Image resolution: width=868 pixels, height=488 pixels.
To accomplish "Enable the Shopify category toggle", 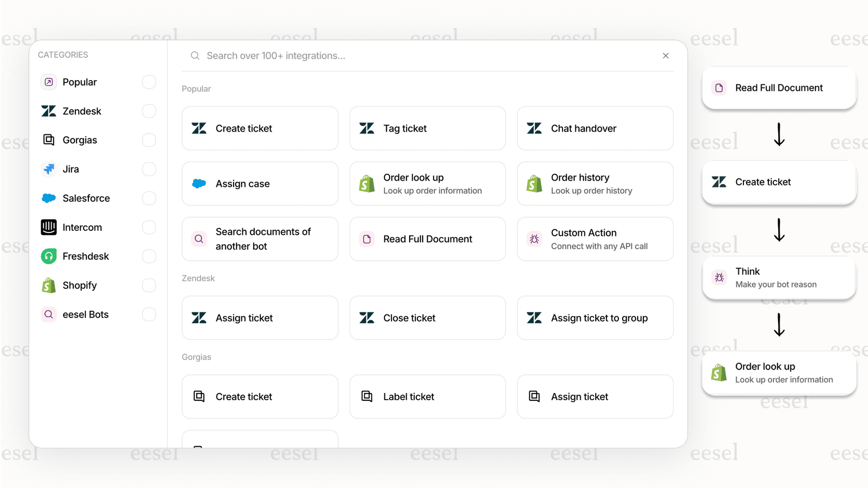I will 149,285.
